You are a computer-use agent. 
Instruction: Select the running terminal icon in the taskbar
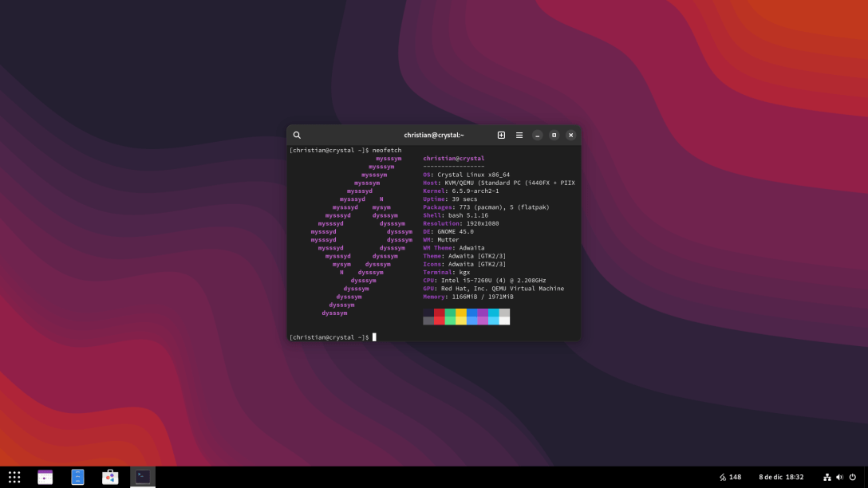pyautogui.click(x=143, y=476)
